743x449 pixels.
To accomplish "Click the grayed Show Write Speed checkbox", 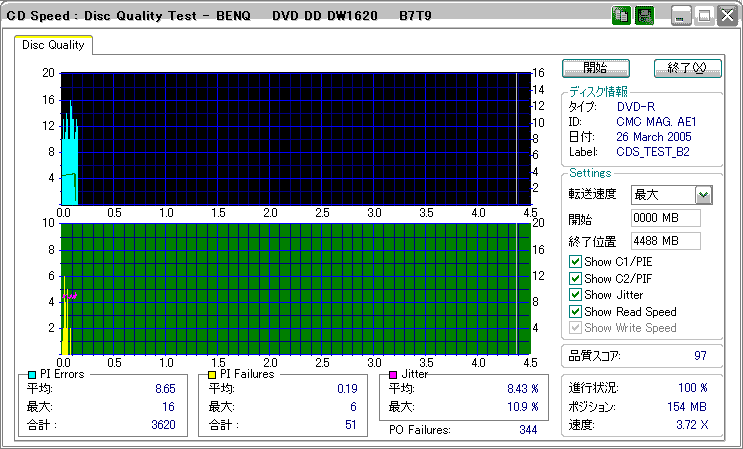I will (575, 328).
